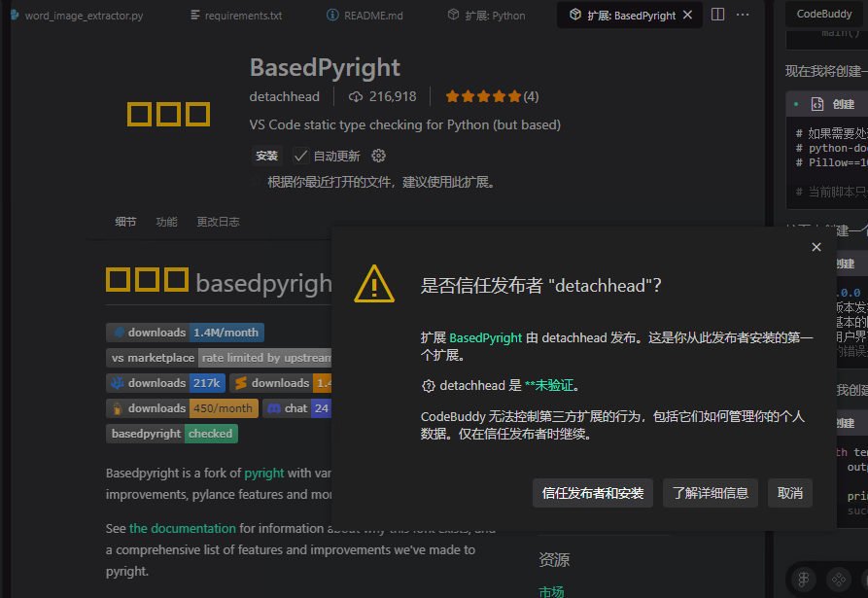Click the 资源 resources heading

coord(554,560)
